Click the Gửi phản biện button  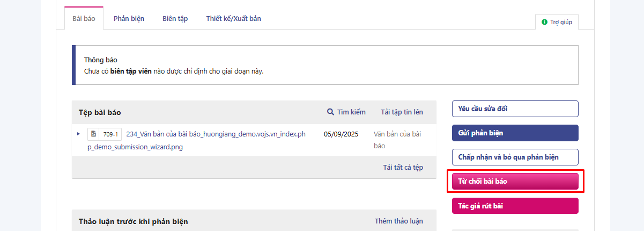click(515, 133)
